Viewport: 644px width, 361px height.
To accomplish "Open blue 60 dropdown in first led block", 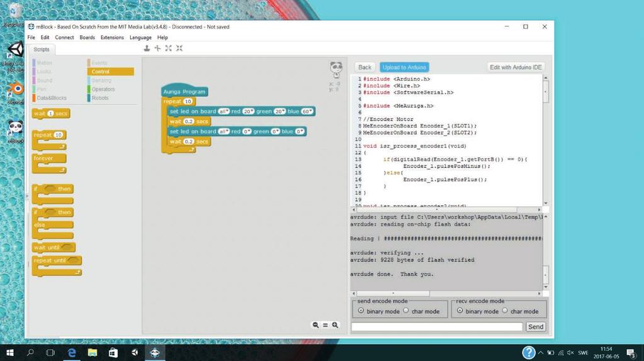I will click(307, 111).
